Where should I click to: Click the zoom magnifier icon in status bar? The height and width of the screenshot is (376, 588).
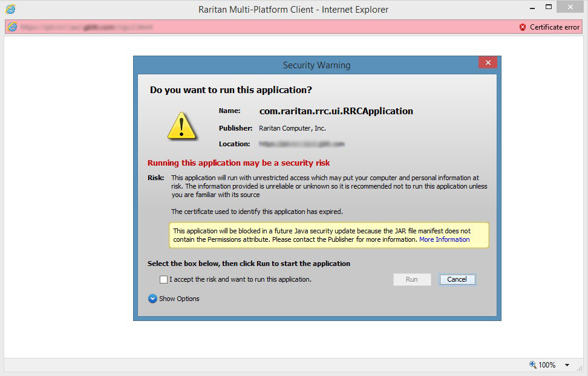[x=532, y=365]
